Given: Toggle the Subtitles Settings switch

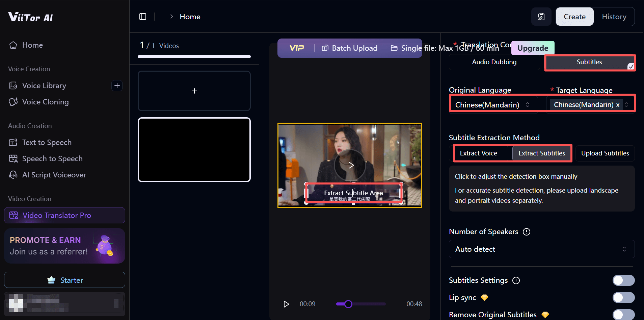Looking at the screenshot, I should [623, 280].
